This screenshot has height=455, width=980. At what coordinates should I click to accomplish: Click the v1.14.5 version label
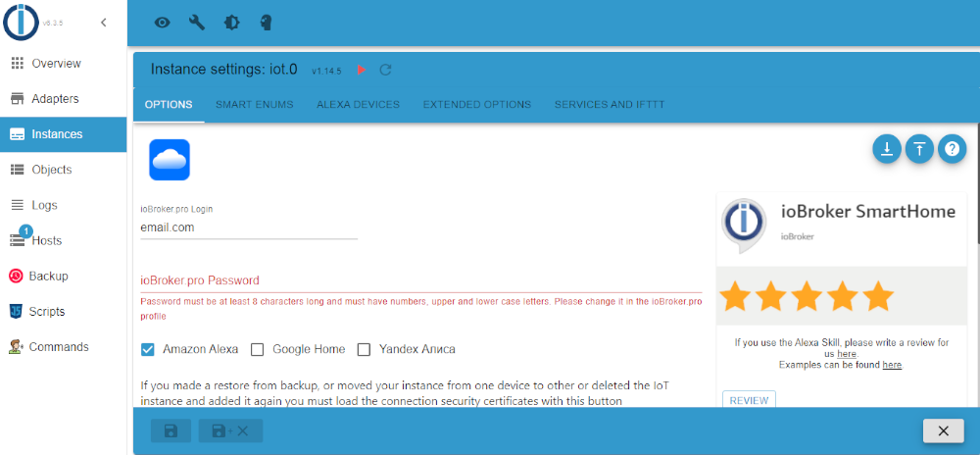pos(327,72)
